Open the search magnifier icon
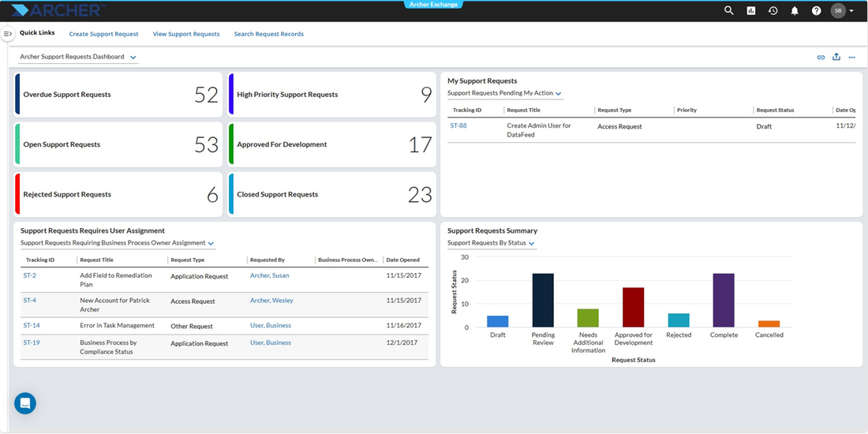This screenshot has width=868, height=434. tap(729, 10)
